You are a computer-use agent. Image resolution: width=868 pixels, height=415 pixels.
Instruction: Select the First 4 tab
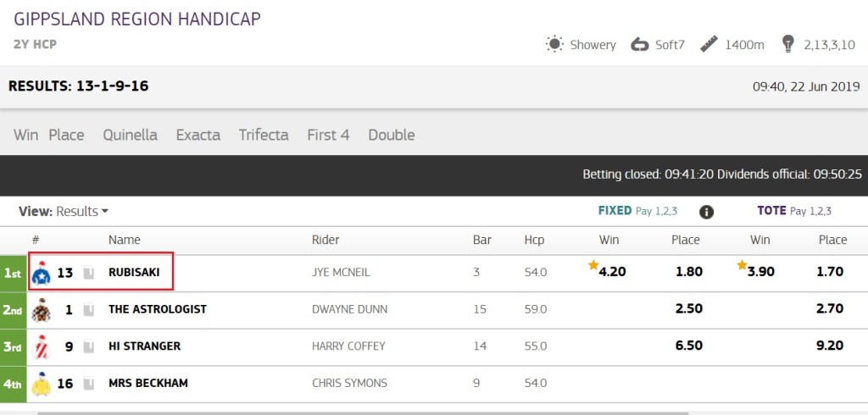(328, 135)
